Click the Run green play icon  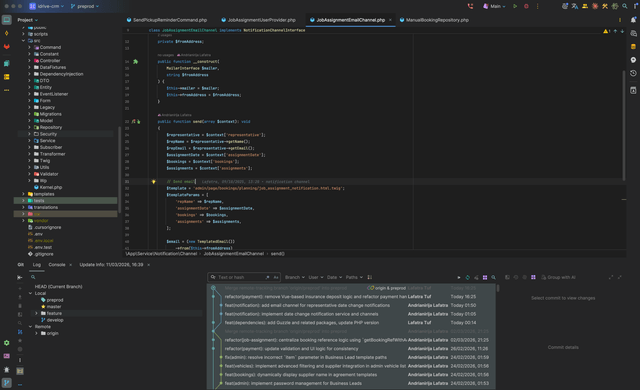(515, 6)
